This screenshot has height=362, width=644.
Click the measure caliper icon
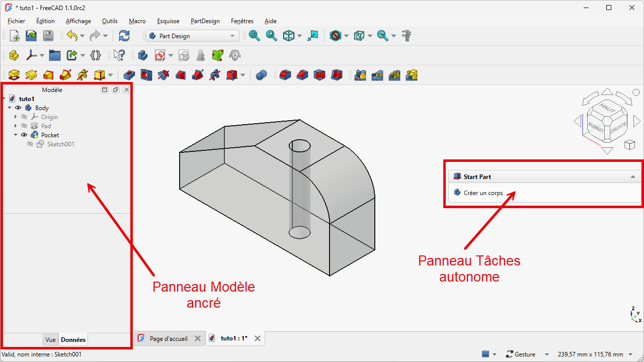[407, 36]
